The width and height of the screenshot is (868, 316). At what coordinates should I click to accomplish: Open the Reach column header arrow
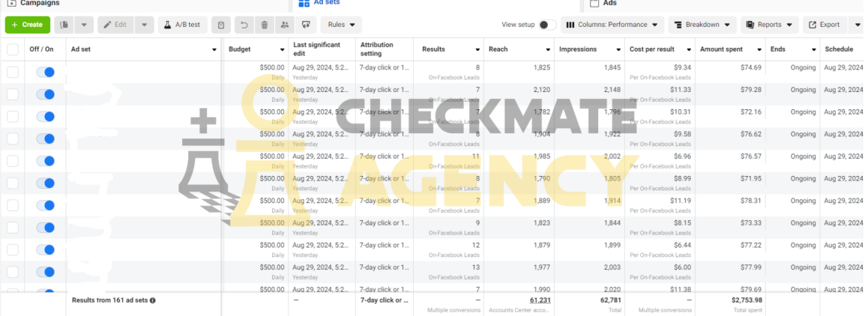tap(547, 50)
